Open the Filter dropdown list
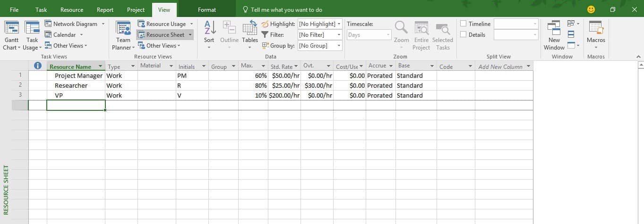 tap(339, 35)
